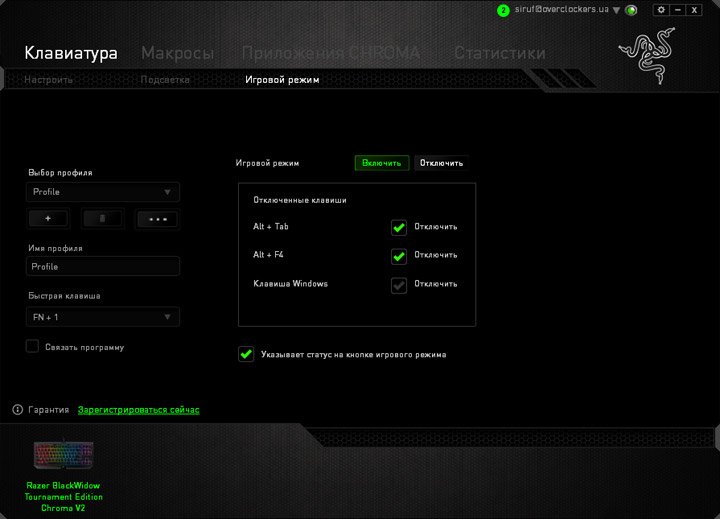This screenshot has height=519, width=720.
Task: Toggle Alt + Tab disable checkbox
Action: coord(399,227)
